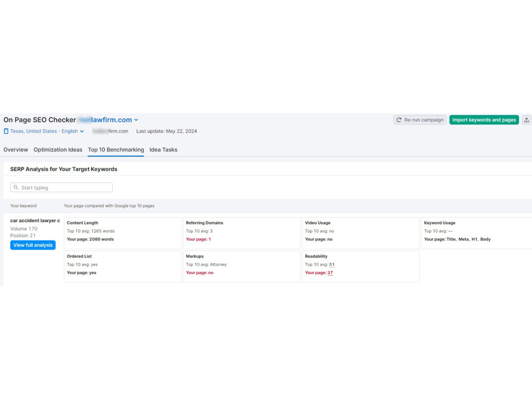Go to the Idea Tasks tab

tap(163, 149)
